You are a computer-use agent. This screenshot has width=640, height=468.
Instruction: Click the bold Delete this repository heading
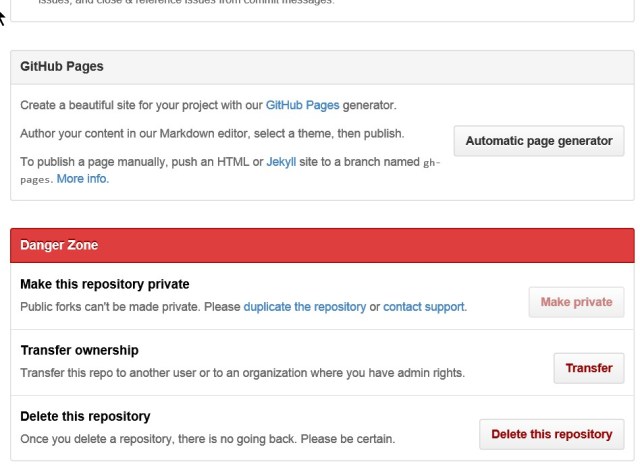(85, 417)
